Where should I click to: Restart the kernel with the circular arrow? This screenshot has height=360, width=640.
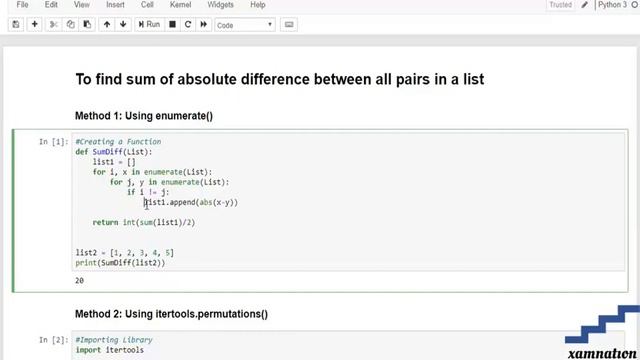[x=188, y=24]
